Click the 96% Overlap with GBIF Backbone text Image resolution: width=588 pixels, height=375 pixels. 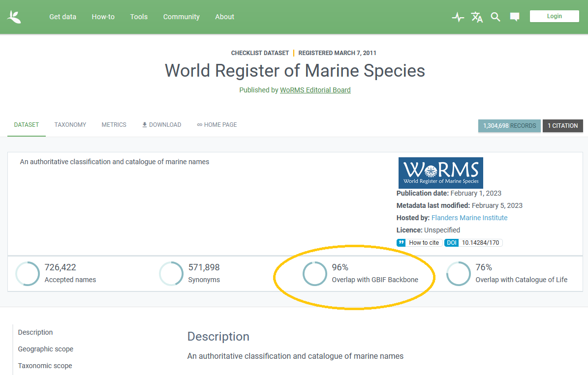coord(375,273)
